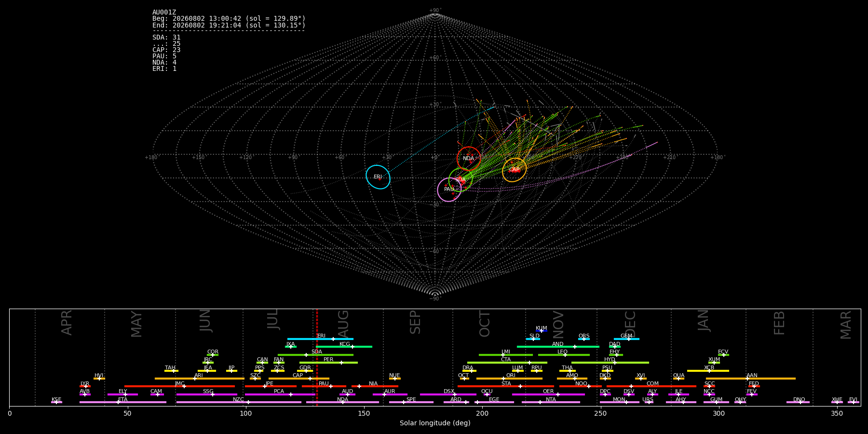Image resolution: width=868 pixels, height=434 pixels.
Task: Select the KUM shower marker
Action: 542,331
